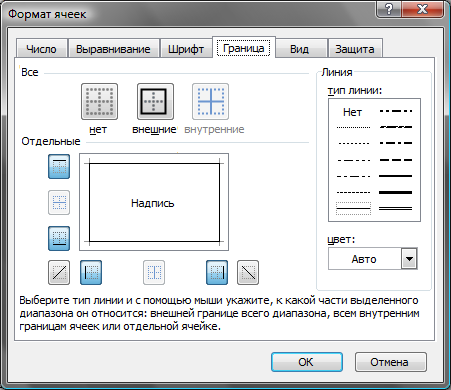Toggle the inner vertical border button
The image size is (451, 390).
tap(154, 273)
